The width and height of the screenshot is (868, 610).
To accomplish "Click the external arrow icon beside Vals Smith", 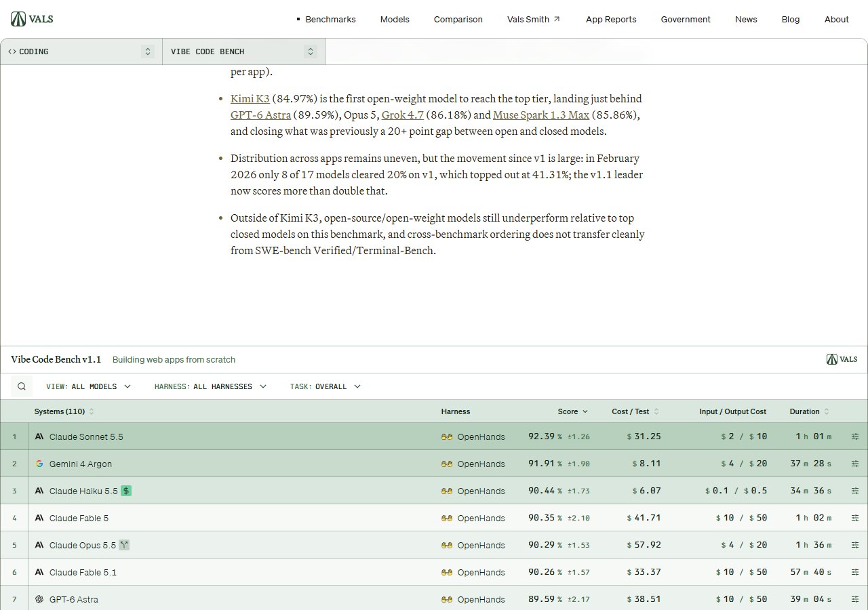I will (x=557, y=19).
